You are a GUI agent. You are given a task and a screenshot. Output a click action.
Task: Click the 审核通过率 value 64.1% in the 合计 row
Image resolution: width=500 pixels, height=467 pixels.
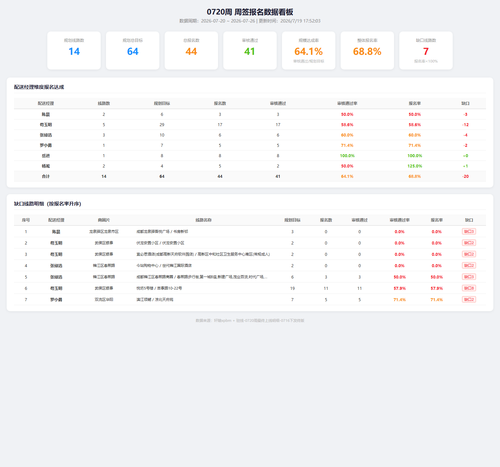347,176
